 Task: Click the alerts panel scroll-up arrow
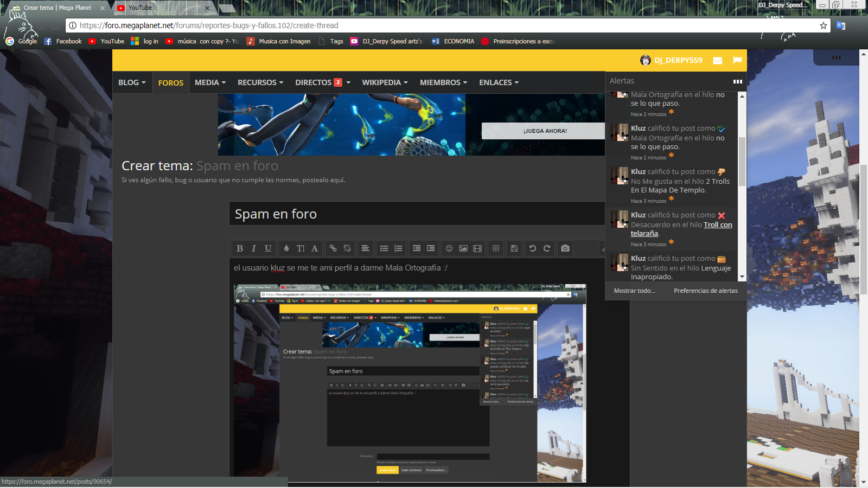(742, 95)
